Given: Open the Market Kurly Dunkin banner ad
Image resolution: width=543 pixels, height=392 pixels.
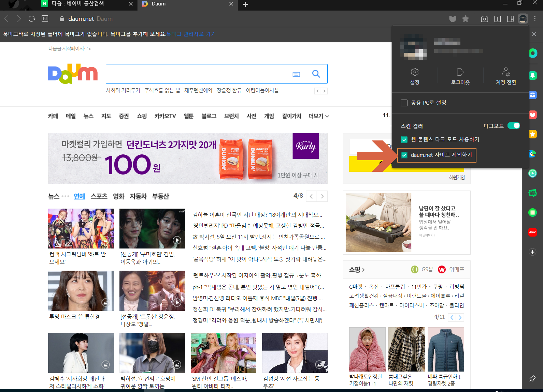Looking at the screenshot, I should (188, 159).
